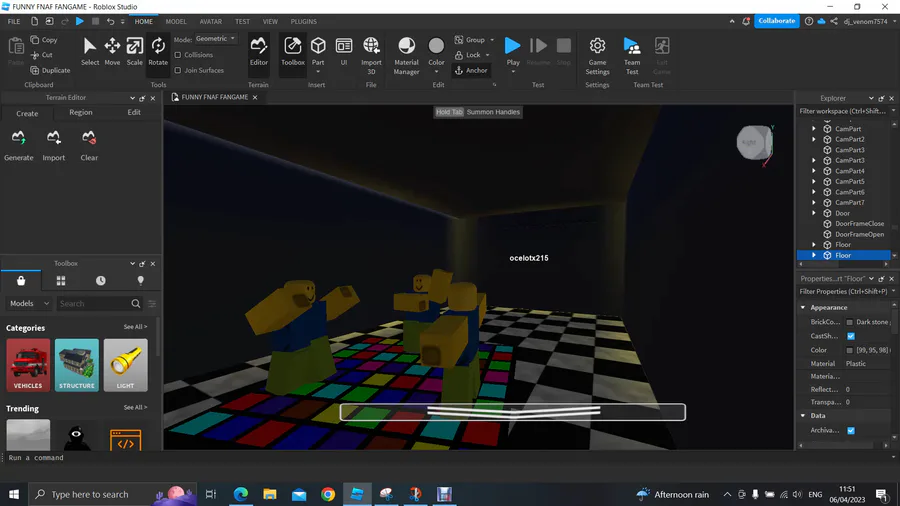This screenshot has width=900, height=506.
Task: Open the Models category dropdown in Toolbox
Action: point(29,303)
